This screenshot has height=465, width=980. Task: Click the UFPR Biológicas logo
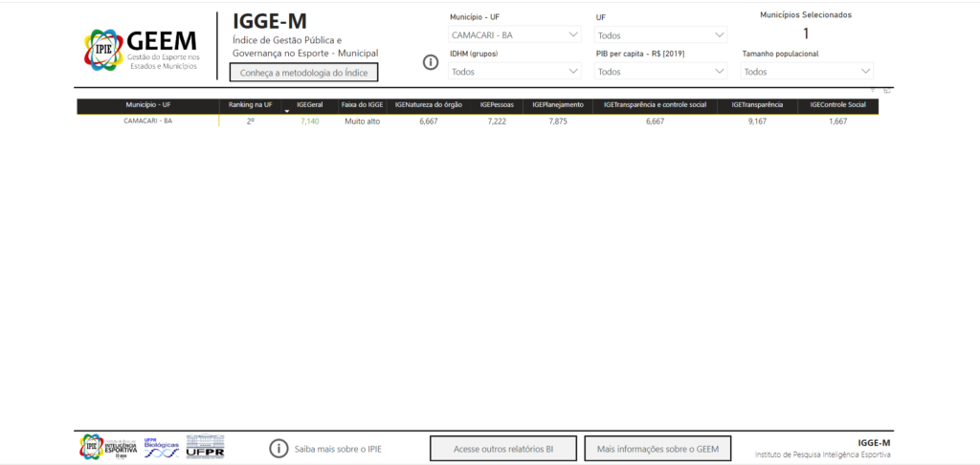coord(161,447)
